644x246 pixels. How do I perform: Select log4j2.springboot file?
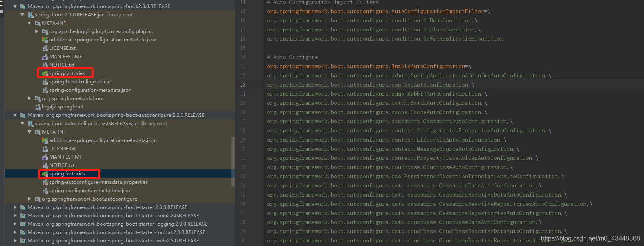63,107
